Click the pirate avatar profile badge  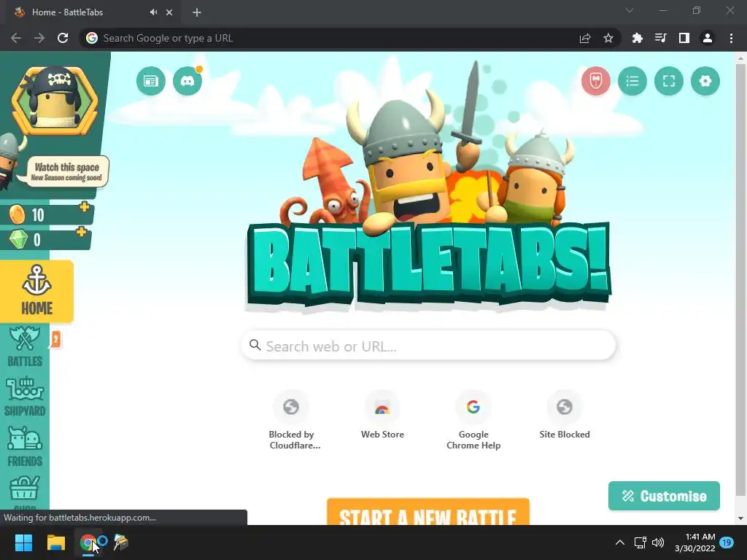[54, 101]
